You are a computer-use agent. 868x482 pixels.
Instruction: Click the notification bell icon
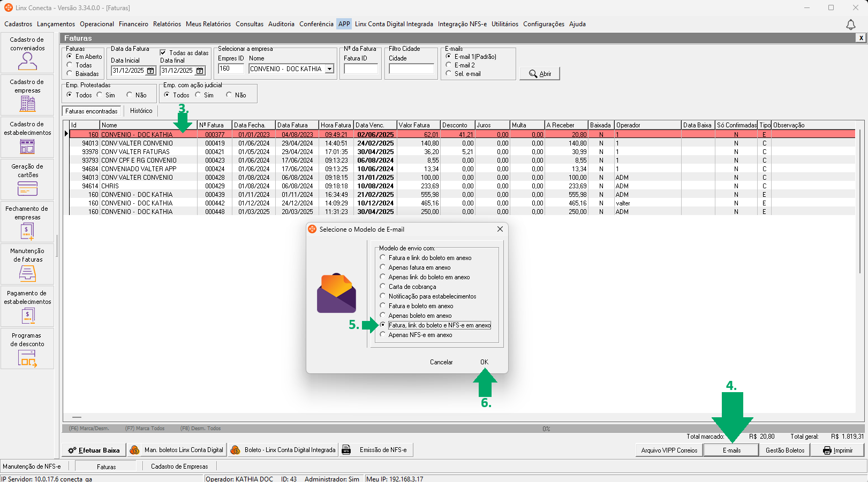click(x=850, y=25)
